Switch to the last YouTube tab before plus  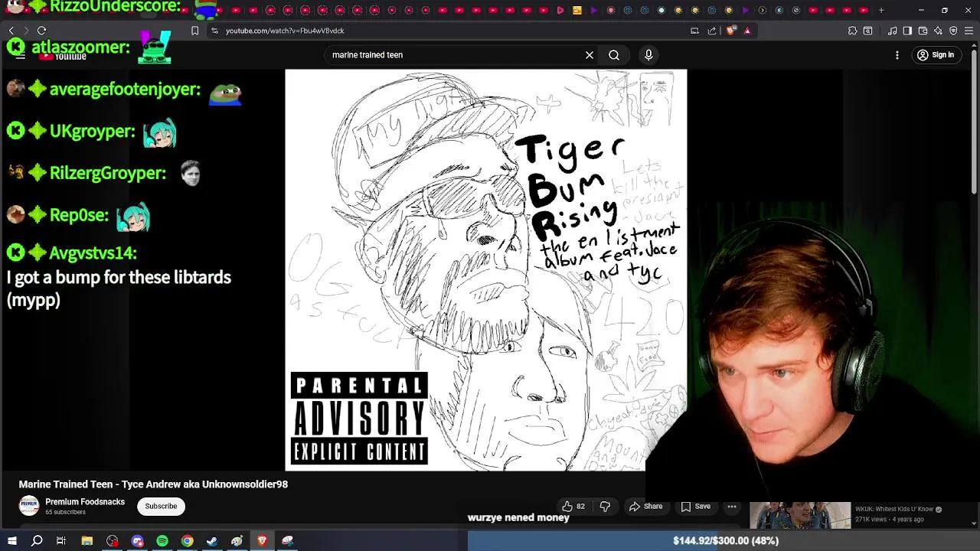tap(864, 10)
